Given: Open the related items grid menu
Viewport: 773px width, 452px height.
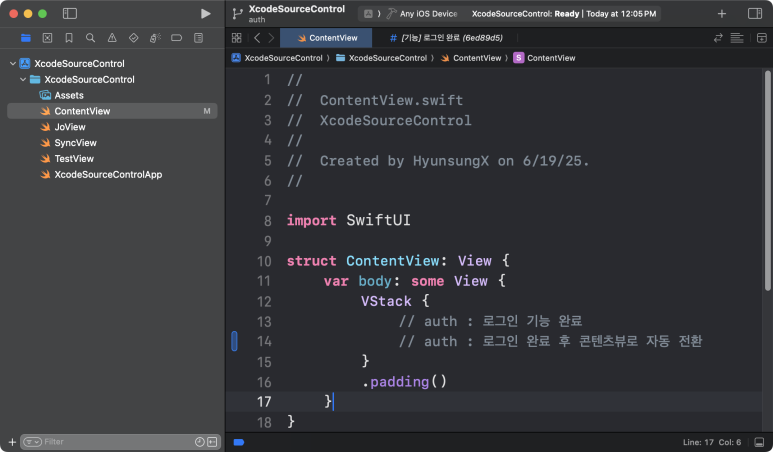Looking at the screenshot, I should (237, 38).
